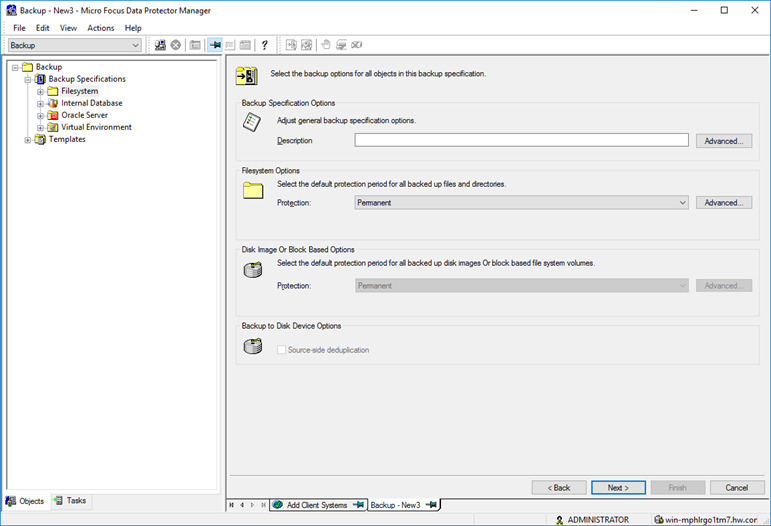Click grayed Advanced button for Disk Image
771x526 pixels.
coord(724,286)
